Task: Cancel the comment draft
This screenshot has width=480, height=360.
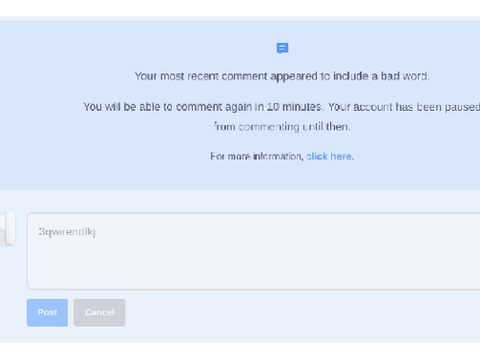Action: pyautogui.click(x=99, y=312)
